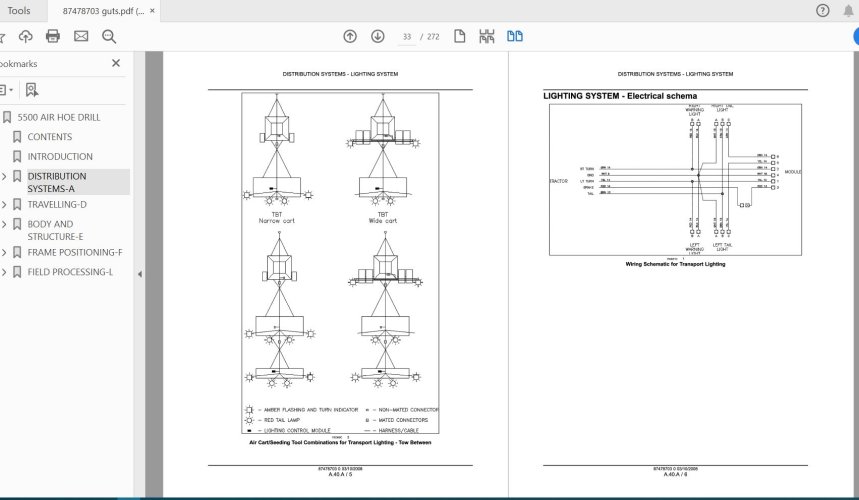The width and height of the screenshot is (859, 500).
Task: Send file by email envelope icon
Action: coord(81,37)
